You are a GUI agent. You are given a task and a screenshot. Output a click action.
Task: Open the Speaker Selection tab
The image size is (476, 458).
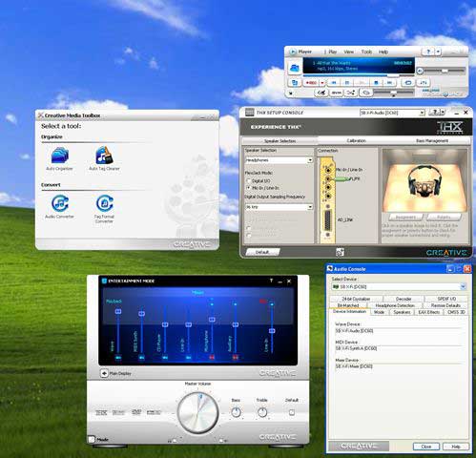(x=279, y=140)
